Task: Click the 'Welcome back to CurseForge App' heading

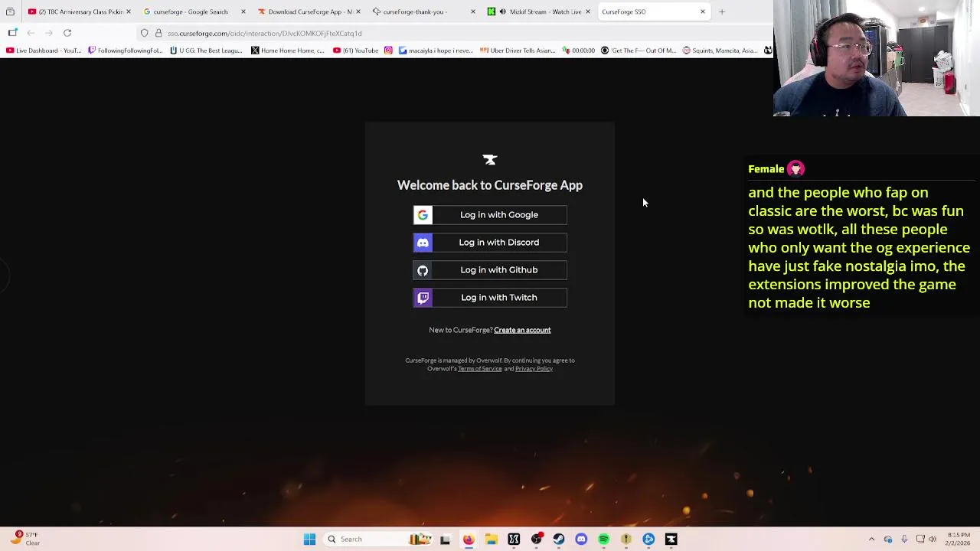Action: click(490, 185)
